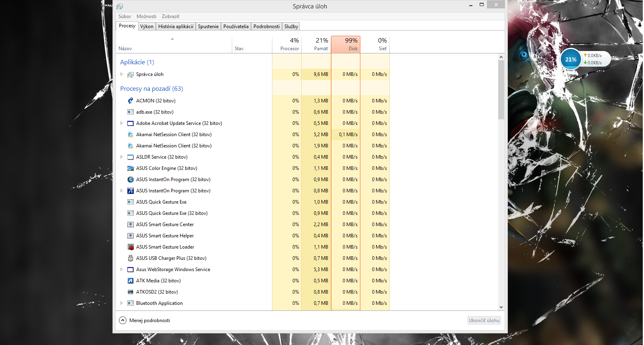Click the ATK Media process icon
Image resolution: width=644 pixels, height=345 pixels.
pos(131,281)
